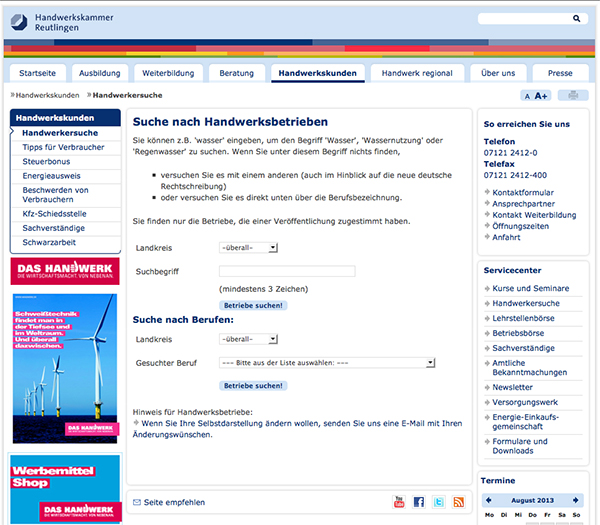Open the YouTube channel icon
Screen dimensions: 600x525
[399, 502]
